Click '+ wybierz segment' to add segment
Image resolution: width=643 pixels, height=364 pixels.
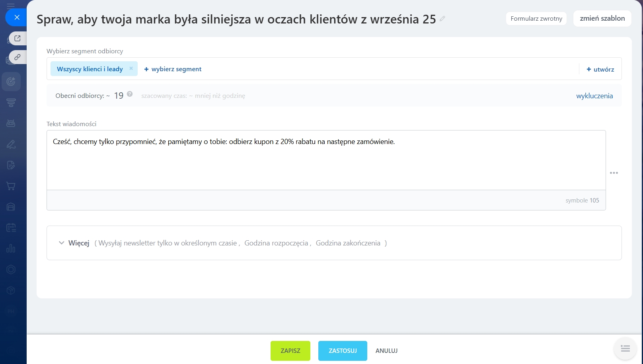[x=173, y=69]
